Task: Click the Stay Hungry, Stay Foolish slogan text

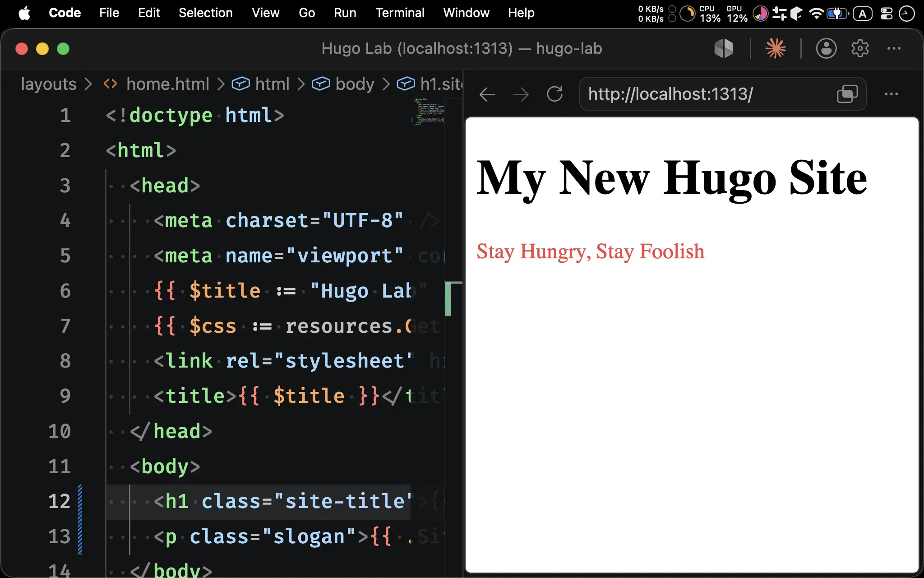Action: click(590, 252)
